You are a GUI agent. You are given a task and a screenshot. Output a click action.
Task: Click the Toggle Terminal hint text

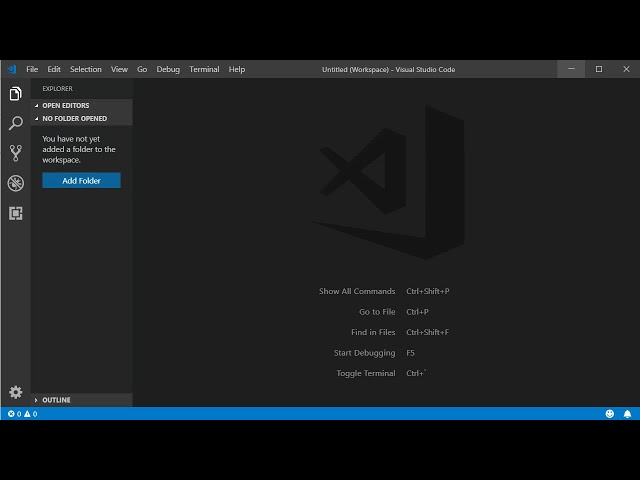(366, 373)
